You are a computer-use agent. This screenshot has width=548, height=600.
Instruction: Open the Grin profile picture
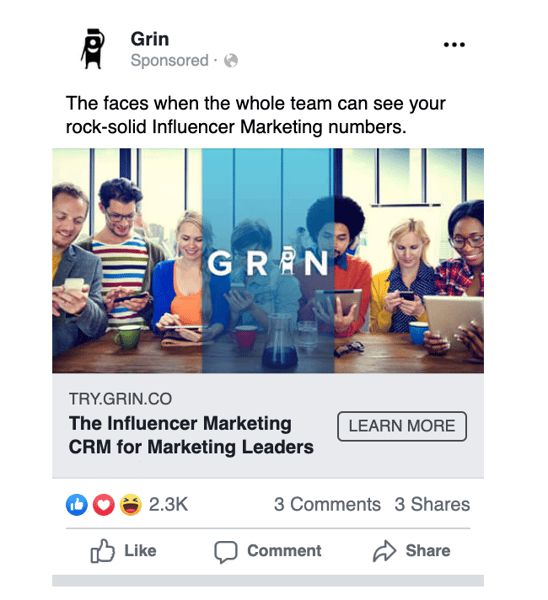(92, 49)
